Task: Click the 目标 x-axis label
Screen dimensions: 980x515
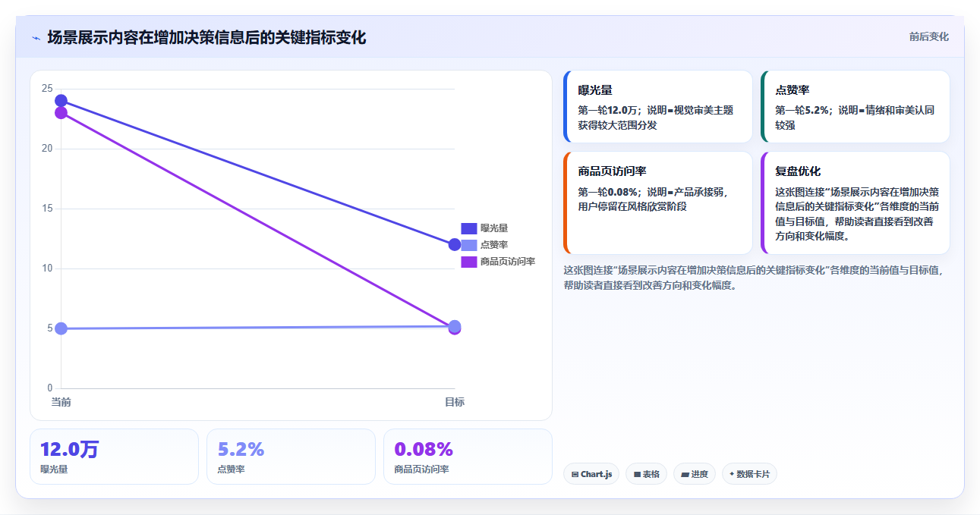Action: pos(455,402)
